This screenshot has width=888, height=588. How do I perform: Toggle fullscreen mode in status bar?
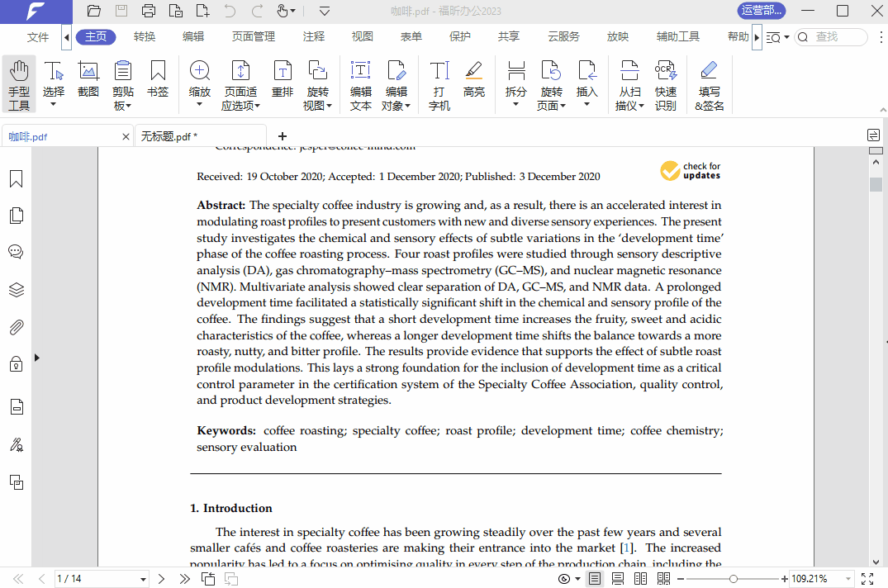(x=867, y=579)
